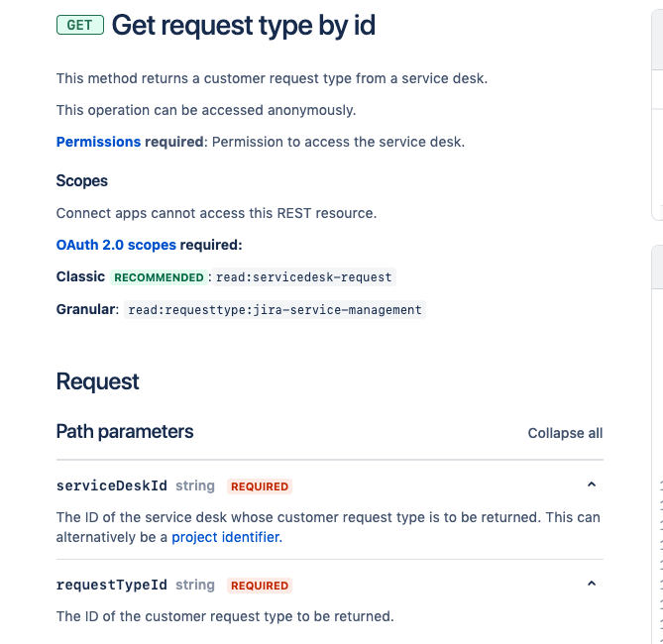Select the read:servicedesk-request scope code
Screen dimensions: 663x644
[304, 277]
